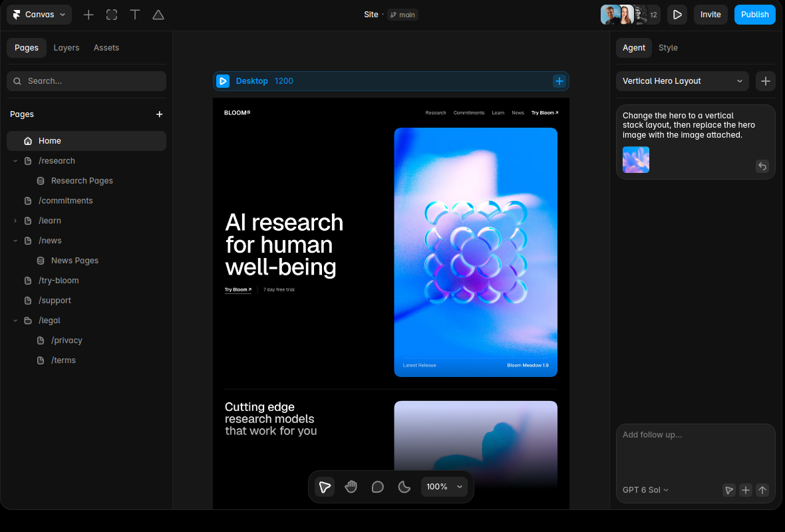Click the Try Bloom hero button
This screenshot has width=785, height=532.
click(237, 290)
